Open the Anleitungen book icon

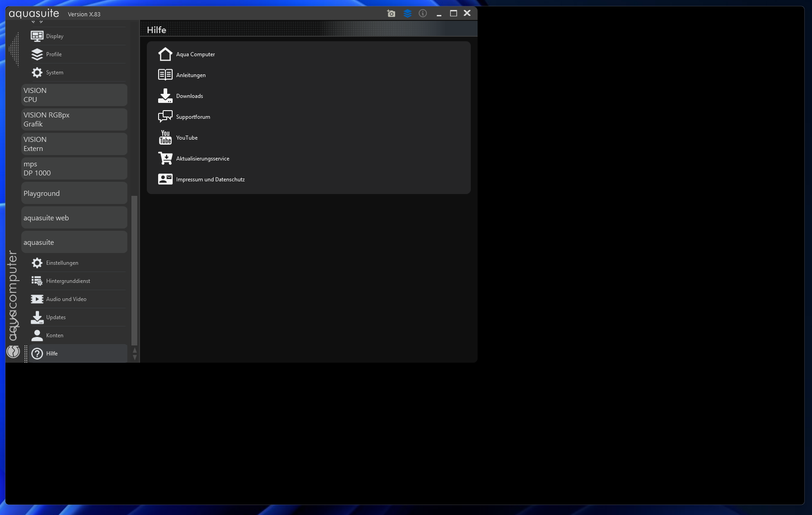(165, 75)
